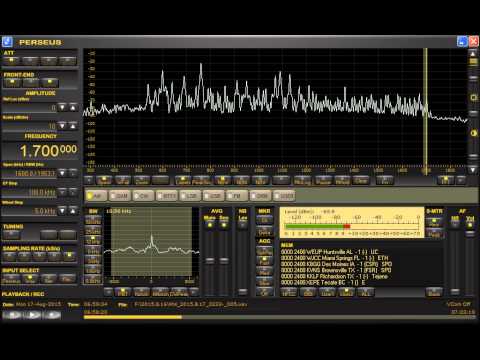The width and height of the screenshot is (480, 360).
Task: Click the up arrow beside the main spectrum
Action: [473, 53]
